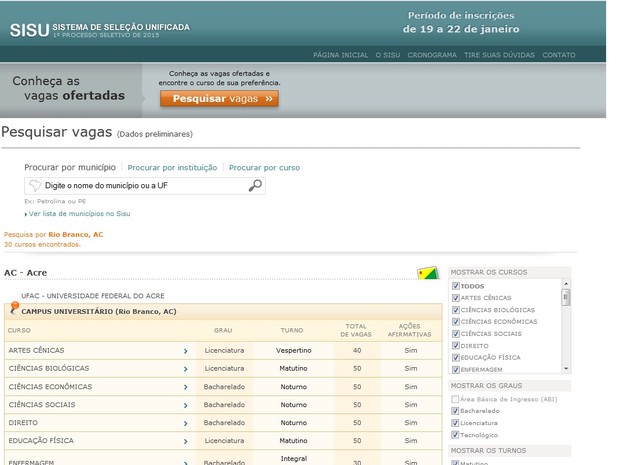This screenshot has width=620, height=465.
Task: Expand Ciências Biológicas course row arrow
Action: (185, 369)
